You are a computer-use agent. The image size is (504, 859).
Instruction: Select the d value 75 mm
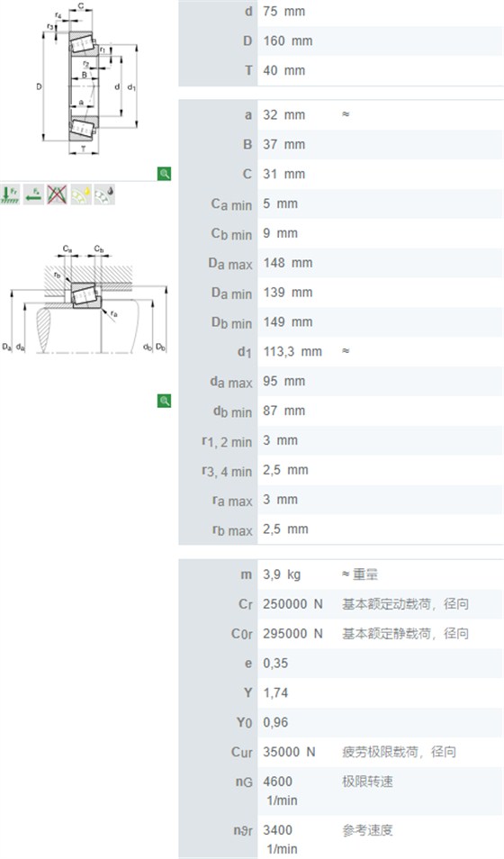click(x=283, y=12)
